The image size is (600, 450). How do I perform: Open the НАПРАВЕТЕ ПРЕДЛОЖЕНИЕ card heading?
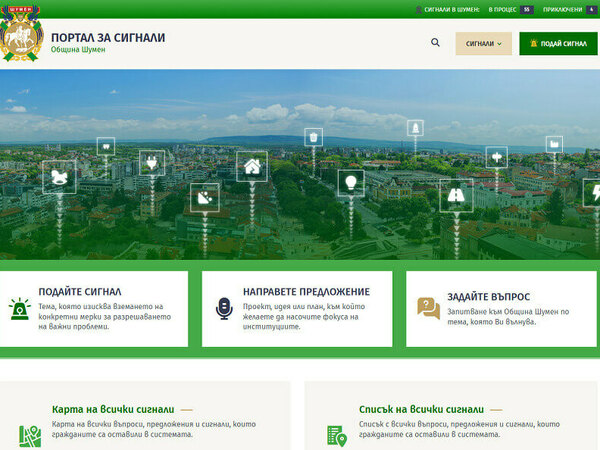tap(307, 292)
